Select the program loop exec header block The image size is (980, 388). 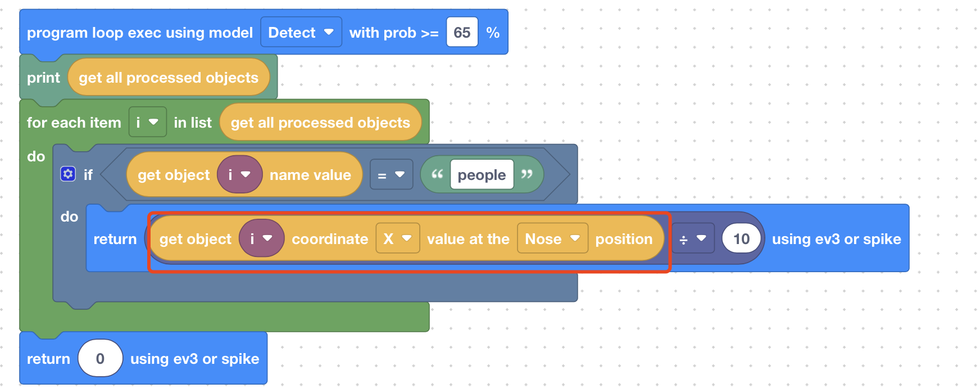point(139,33)
